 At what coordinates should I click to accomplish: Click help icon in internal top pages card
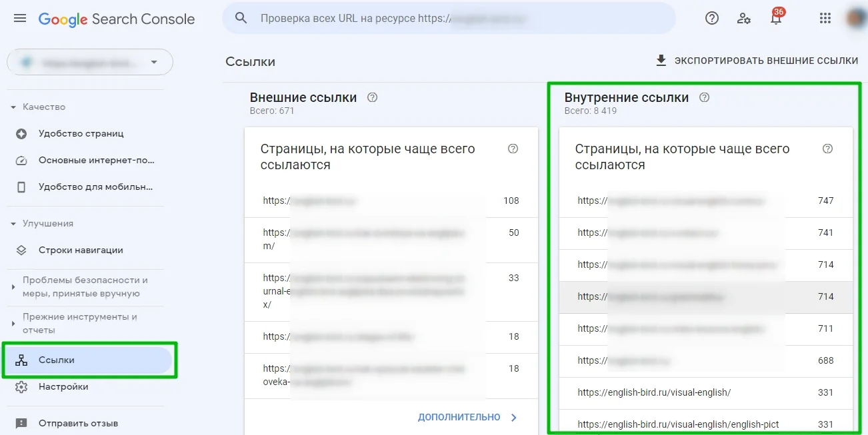point(828,149)
